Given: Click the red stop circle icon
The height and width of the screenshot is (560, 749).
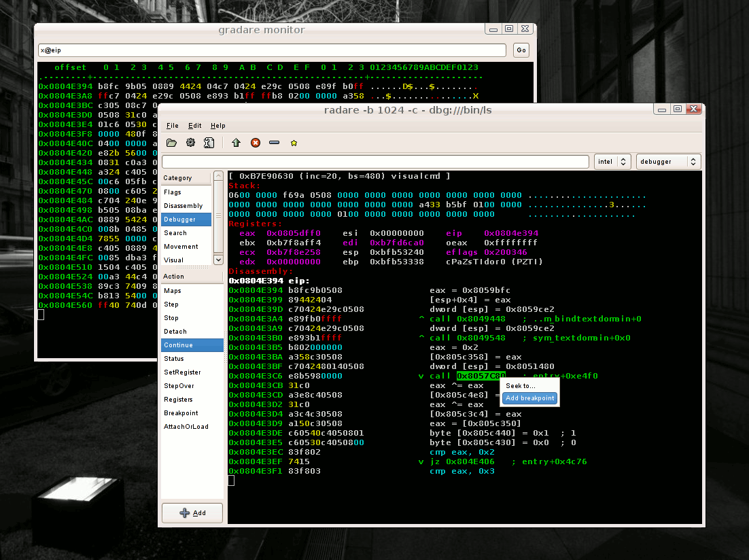Looking at the screenshot, I should (x=256, y=143).
